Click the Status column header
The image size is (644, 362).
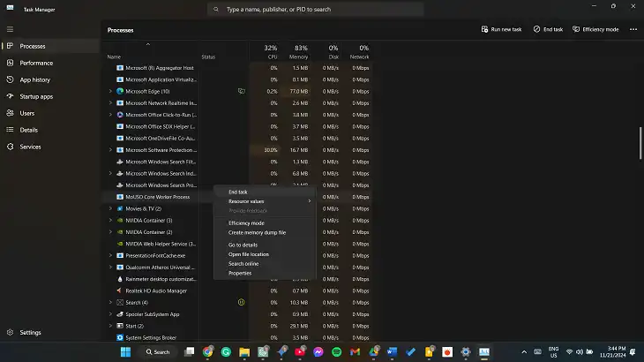pyautogui.click(x=208, y=57)
